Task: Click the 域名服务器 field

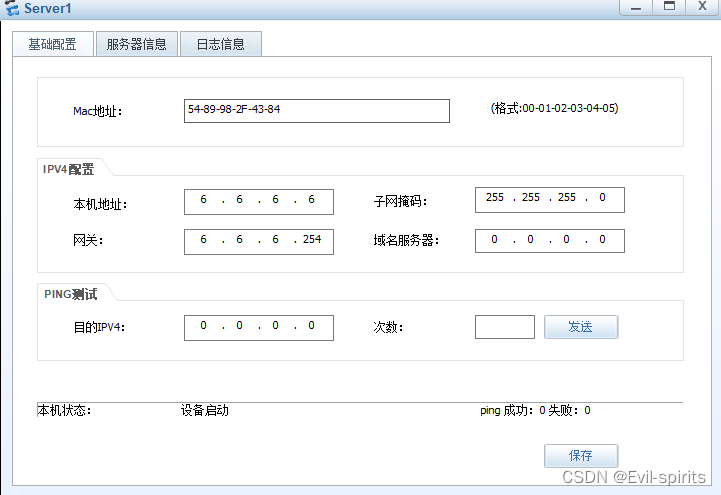Action: pos(550,241)
